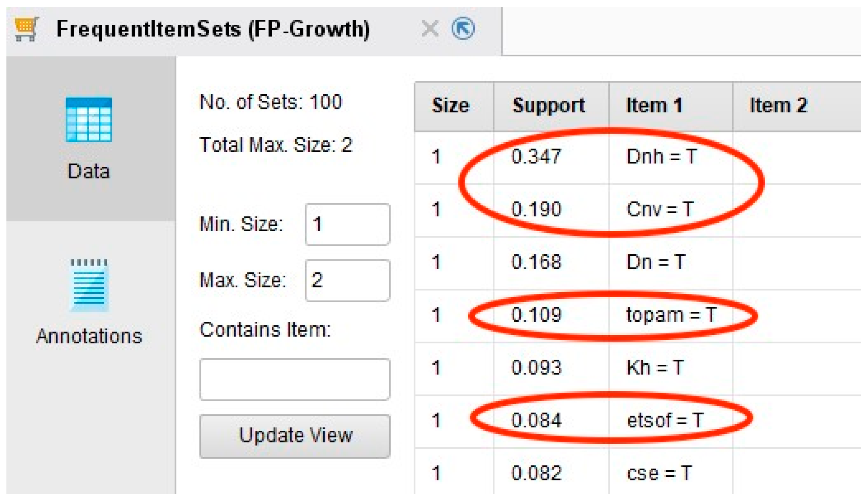Close the FrequentItemSets tab
This screenshot has width=868, height=502.
pyautogui.click(x=430, y=29)
